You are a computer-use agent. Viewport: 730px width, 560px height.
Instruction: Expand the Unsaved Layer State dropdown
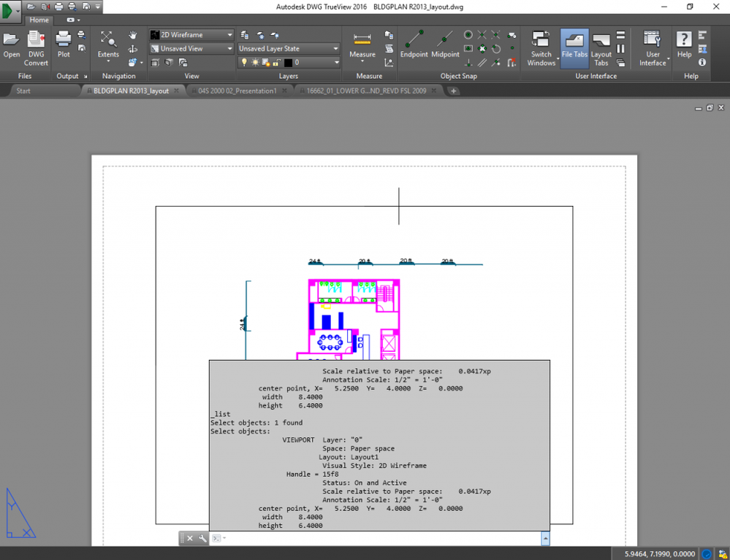click(335, 47)
